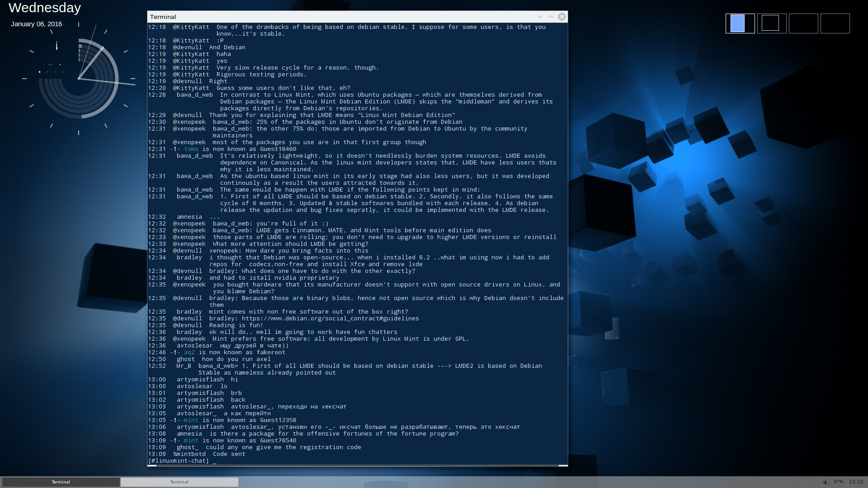Screen dimensions: 868x488
Task: Select the dark active Terminal taskbar button
Action: pyautogui.click(x=61, y=482)
